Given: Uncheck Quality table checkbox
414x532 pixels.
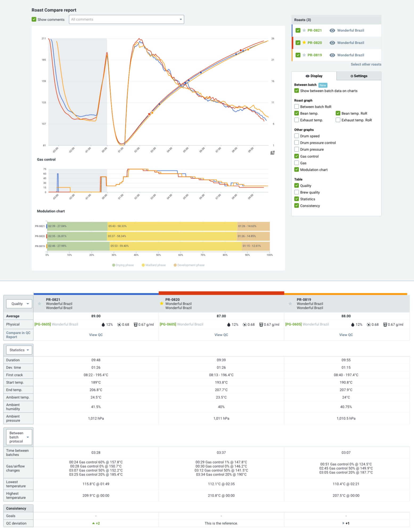Looking at the screenshot, I should [x=296, y=185].
